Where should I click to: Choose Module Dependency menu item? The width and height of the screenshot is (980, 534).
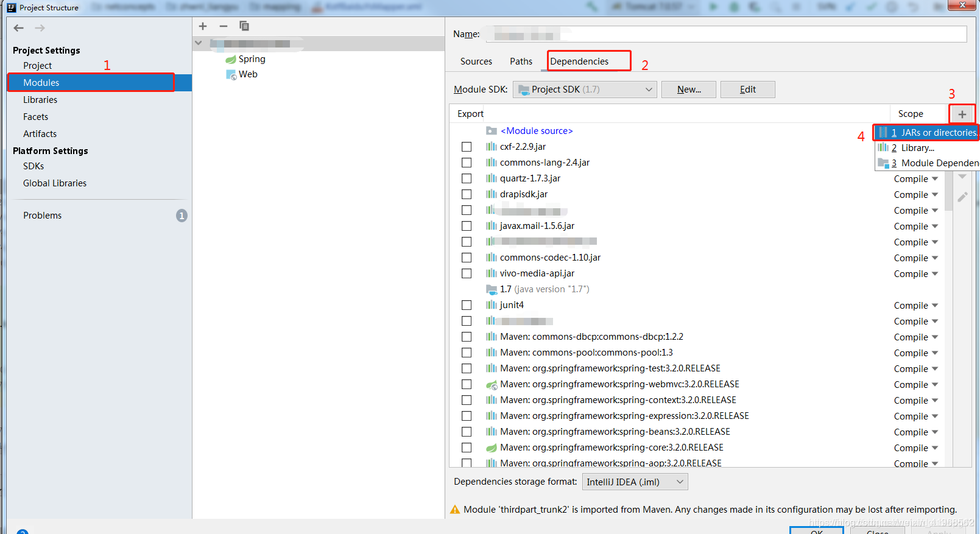pyautogui.click(x=926, y=163)
